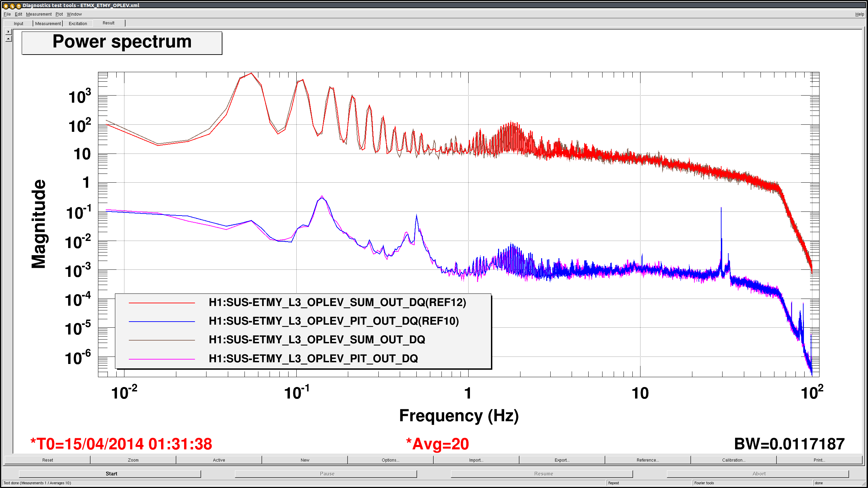Open the Window menu
The image size is (868, 488).
pos(74,14)
